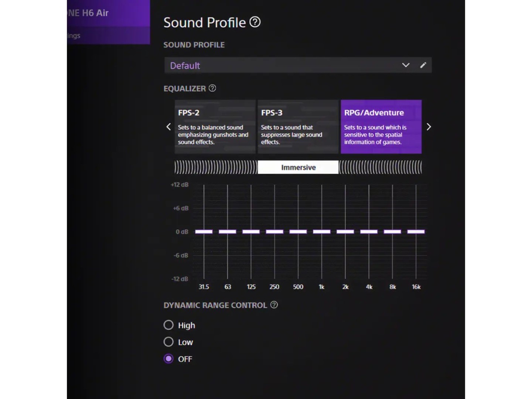Click the pencil edit profile icon
This screenshot has height=399, width=532.
pyautogui.click(x=423, y=65)
